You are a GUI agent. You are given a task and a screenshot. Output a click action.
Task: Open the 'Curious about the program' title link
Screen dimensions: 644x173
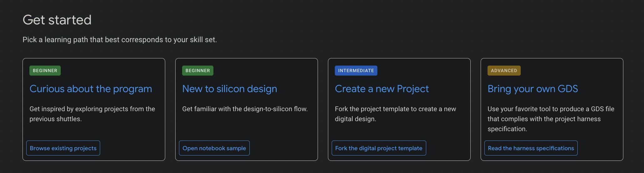[91, 89]
